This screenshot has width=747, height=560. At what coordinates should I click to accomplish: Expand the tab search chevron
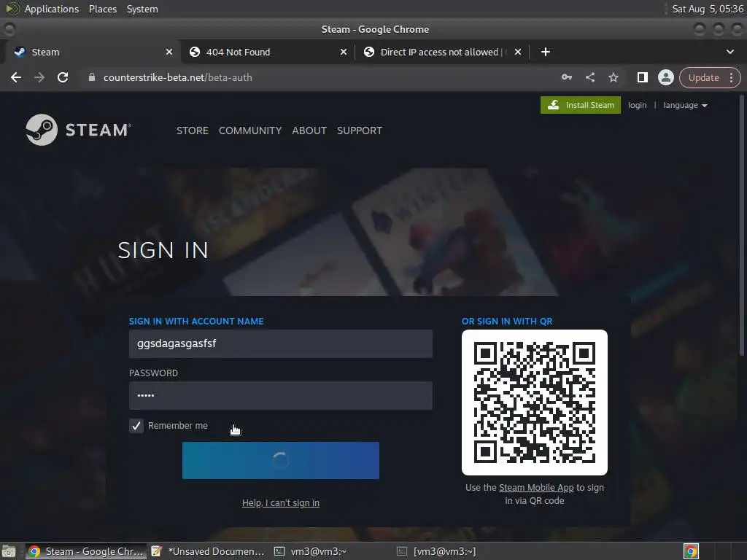(729, 52)
